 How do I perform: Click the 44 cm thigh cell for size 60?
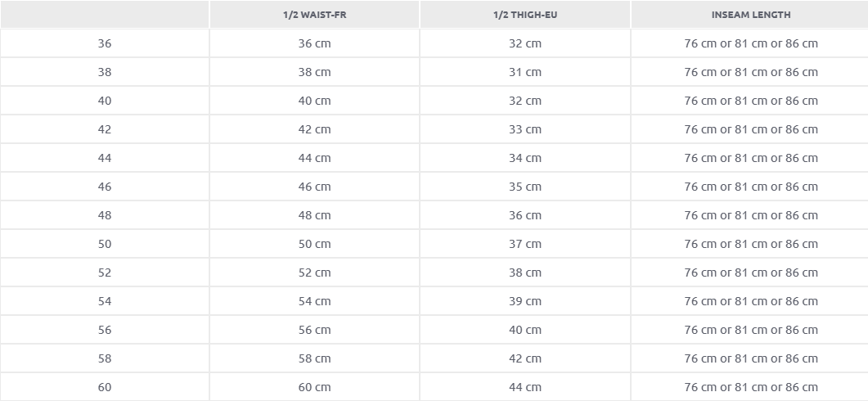[x=524, y=387]
